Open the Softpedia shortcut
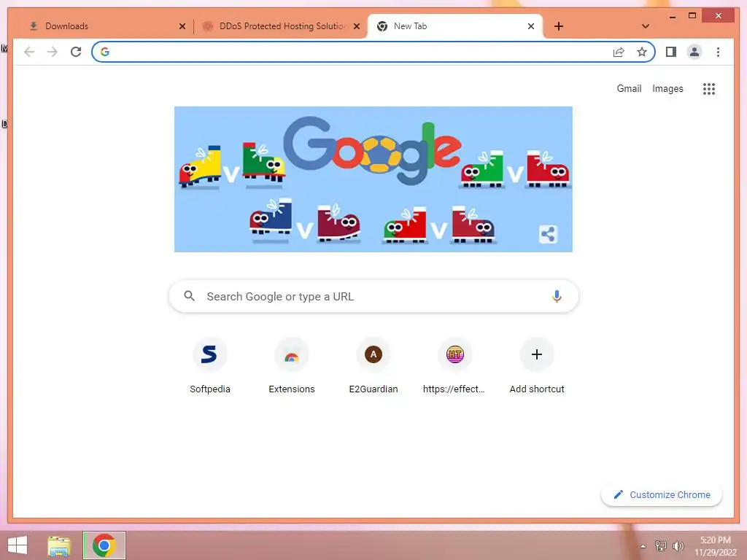The width and height of the screenshot is (747, 560). coord(209,366)
